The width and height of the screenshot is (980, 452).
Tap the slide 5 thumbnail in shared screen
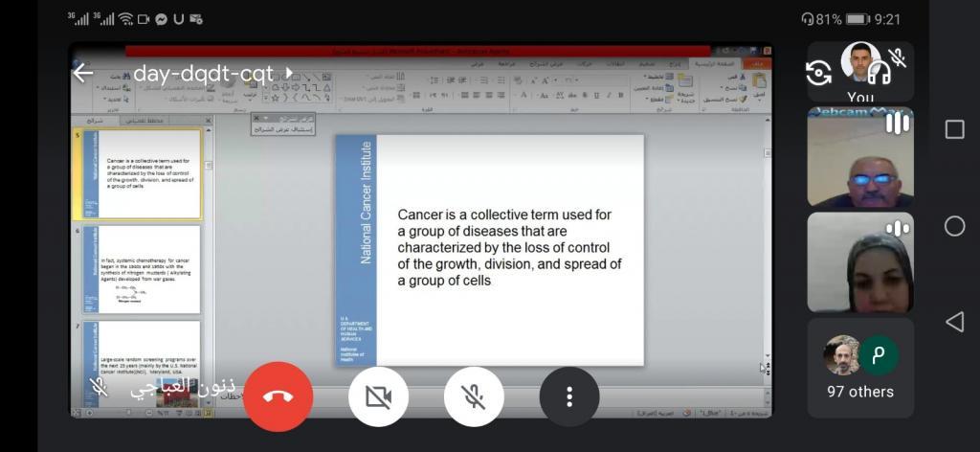click(x=142, y=174)
